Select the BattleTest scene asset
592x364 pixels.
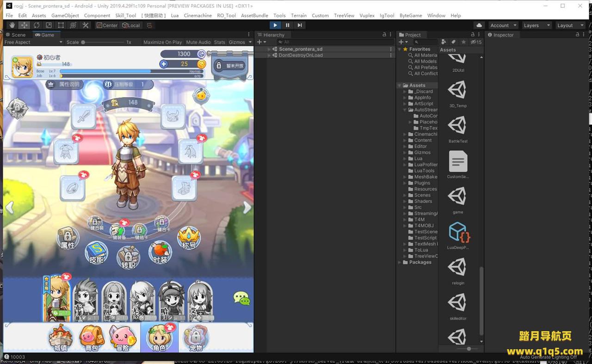coord(457,128)
